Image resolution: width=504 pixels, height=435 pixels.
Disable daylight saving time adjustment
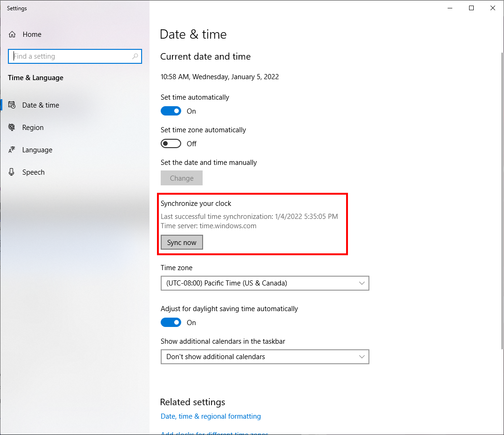(x=171, y=323)
